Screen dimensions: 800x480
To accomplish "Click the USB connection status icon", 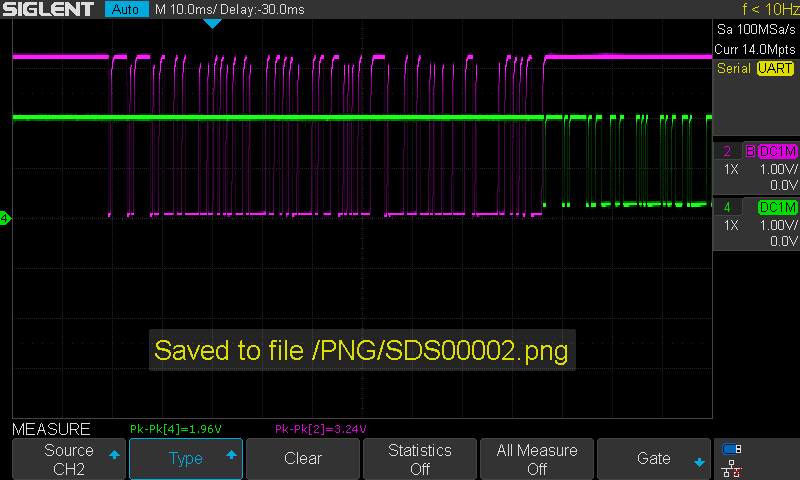I will [731, 449].
